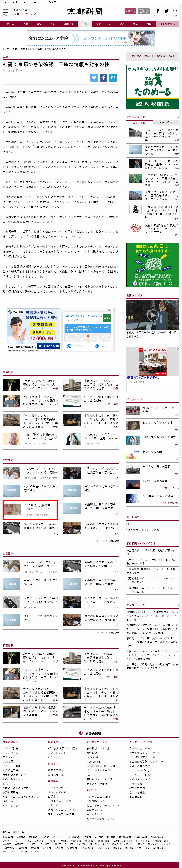Open the hamburger menu icon
This screenshot has width=182, height=868.
5,12
